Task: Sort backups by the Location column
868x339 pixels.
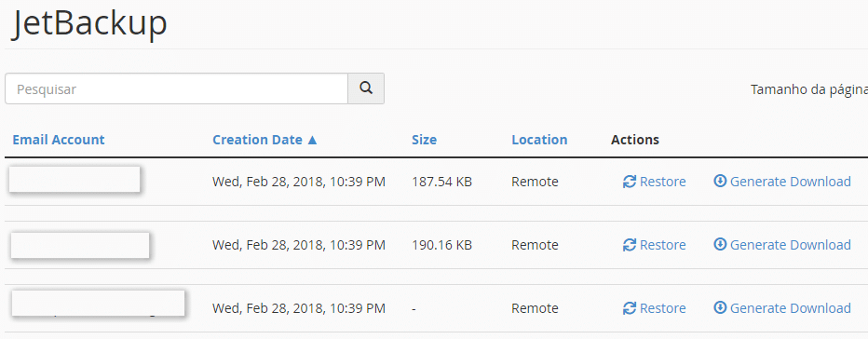Action: [x=539, y=140]
